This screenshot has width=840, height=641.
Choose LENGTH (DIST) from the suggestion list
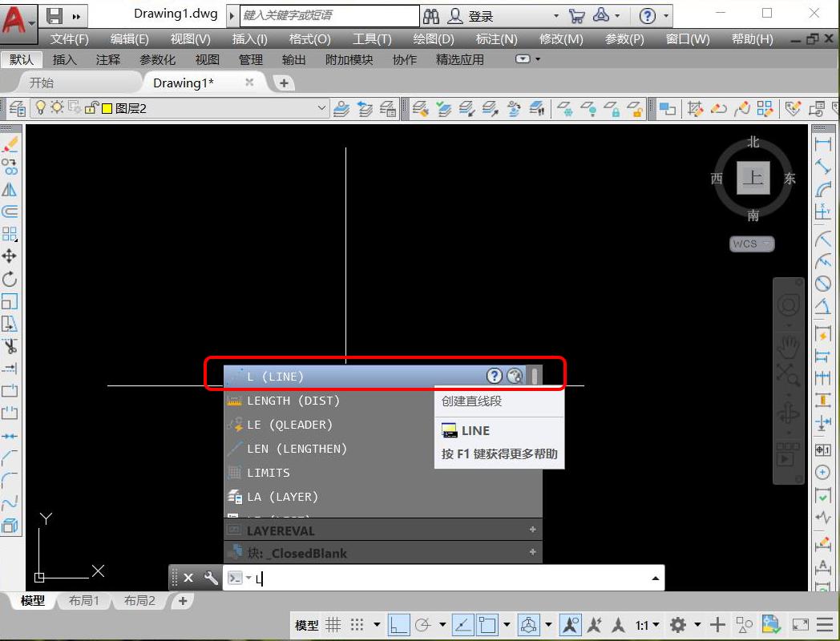(x=293, y=401)
